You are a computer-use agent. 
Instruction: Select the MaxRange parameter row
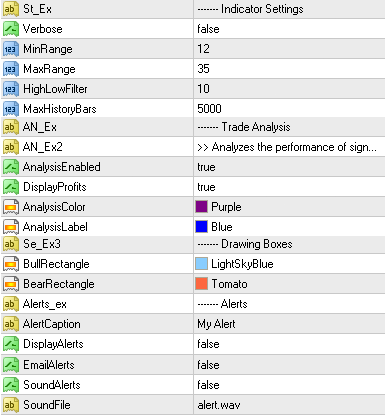193,69
